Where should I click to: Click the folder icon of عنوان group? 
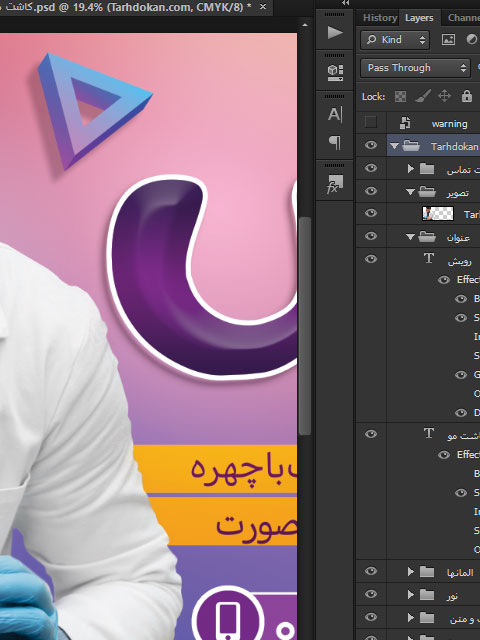(x=427, y=236)
